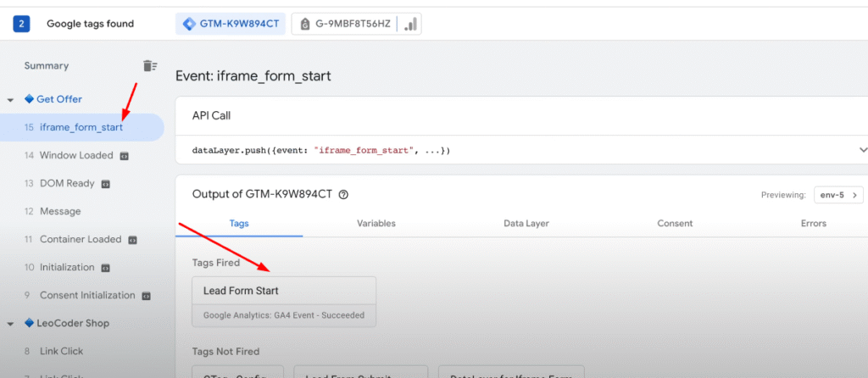Click the icon next to Window Loaded

124,156
